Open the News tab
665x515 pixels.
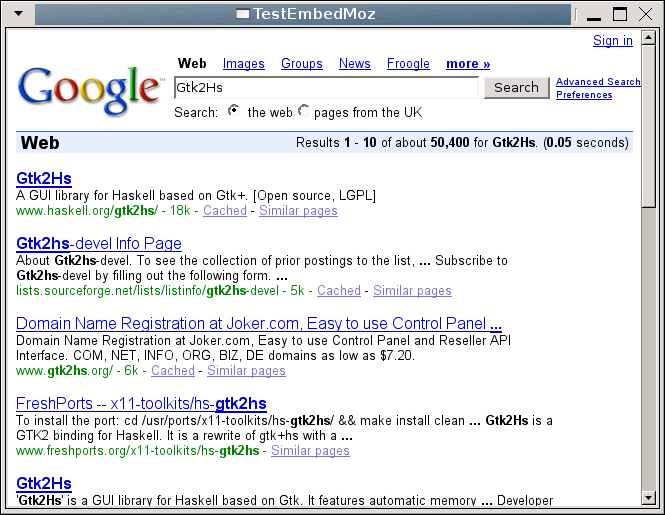[x=355, y=64]
